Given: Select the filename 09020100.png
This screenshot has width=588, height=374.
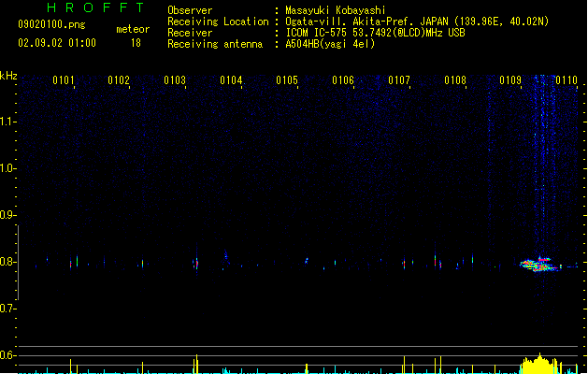Looking at the screenshot, I should click(51, 24).
